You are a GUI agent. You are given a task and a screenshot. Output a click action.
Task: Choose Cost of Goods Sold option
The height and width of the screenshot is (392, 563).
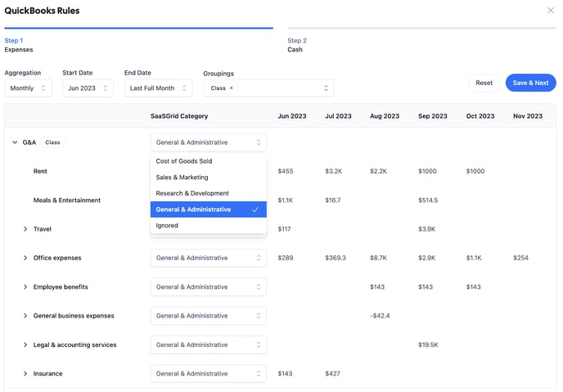[184, 161]
